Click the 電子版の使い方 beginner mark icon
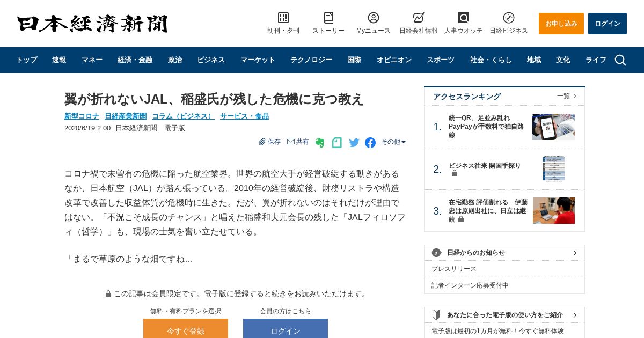This screenshot has width=644, height=338. pyautogui.click(x=436, y=315)
